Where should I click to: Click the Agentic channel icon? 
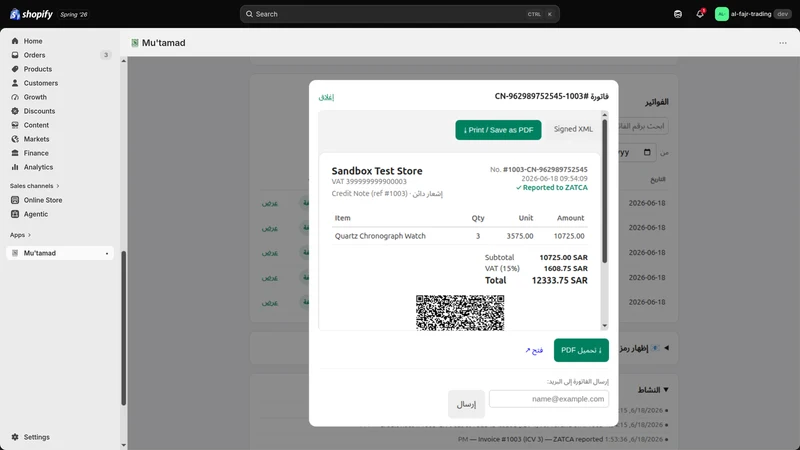coord(15,214)
